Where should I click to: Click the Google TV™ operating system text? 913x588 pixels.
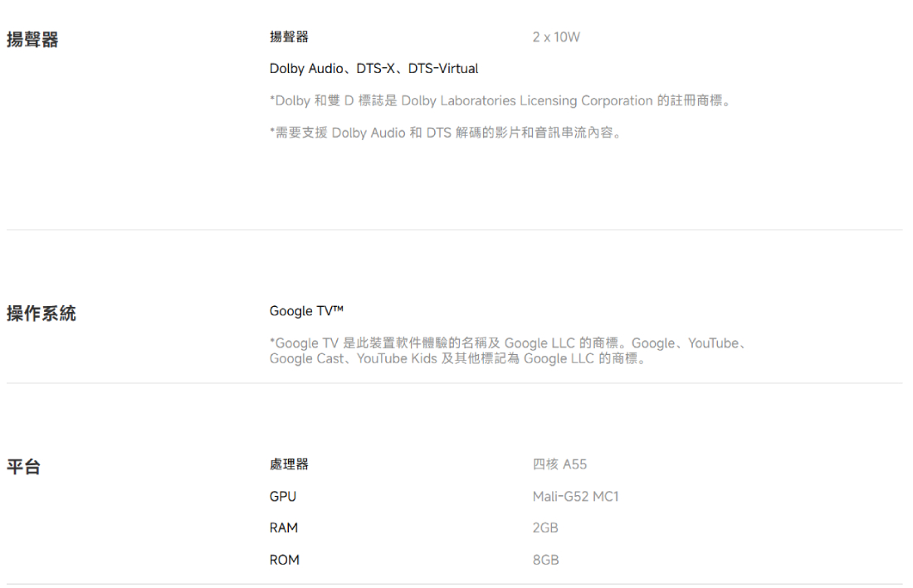point(306,311)
